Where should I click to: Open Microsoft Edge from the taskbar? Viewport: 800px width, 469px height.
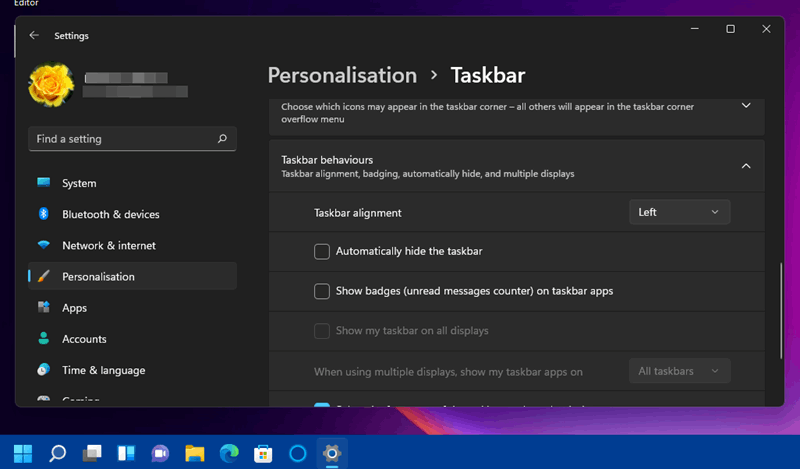coord(229,453)
